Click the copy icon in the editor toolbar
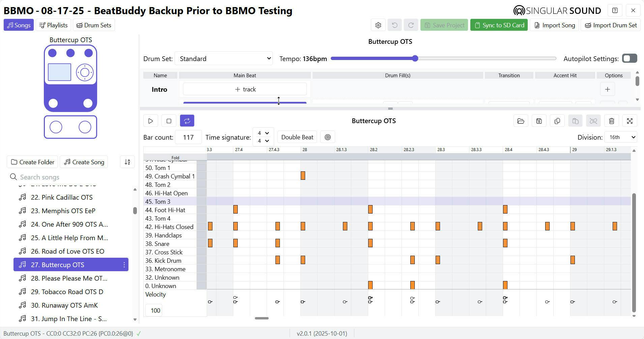This screenshot has height=339, width=644. tap(557, 121)
